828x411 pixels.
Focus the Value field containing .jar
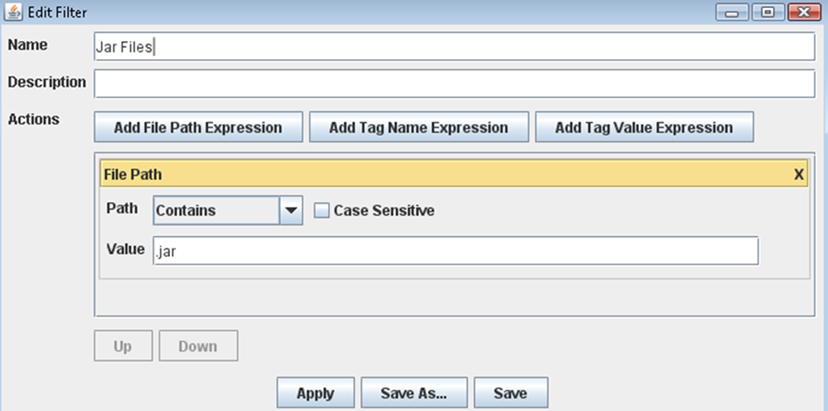[456, 251]
